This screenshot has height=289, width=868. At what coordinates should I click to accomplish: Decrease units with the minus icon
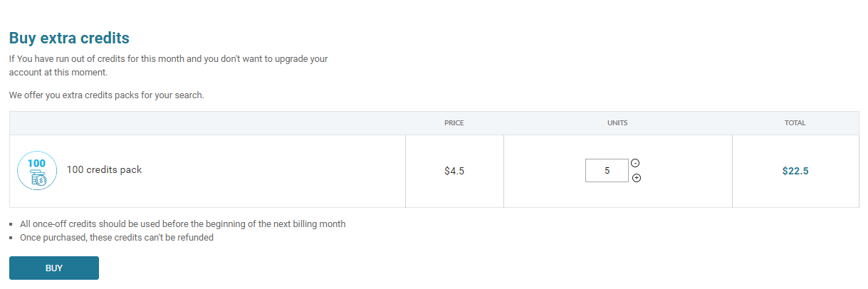tap(635, 163)
